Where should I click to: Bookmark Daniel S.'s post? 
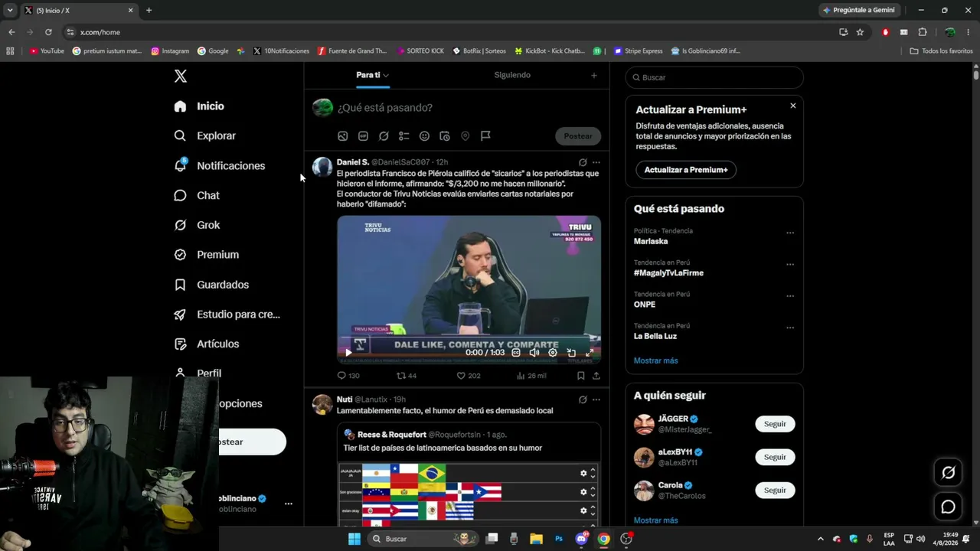point(581,376)
